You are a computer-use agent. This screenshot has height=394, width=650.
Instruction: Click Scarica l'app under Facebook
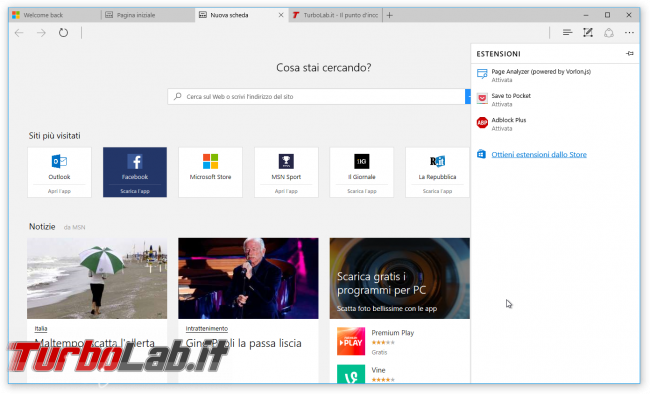pos(135,191)
